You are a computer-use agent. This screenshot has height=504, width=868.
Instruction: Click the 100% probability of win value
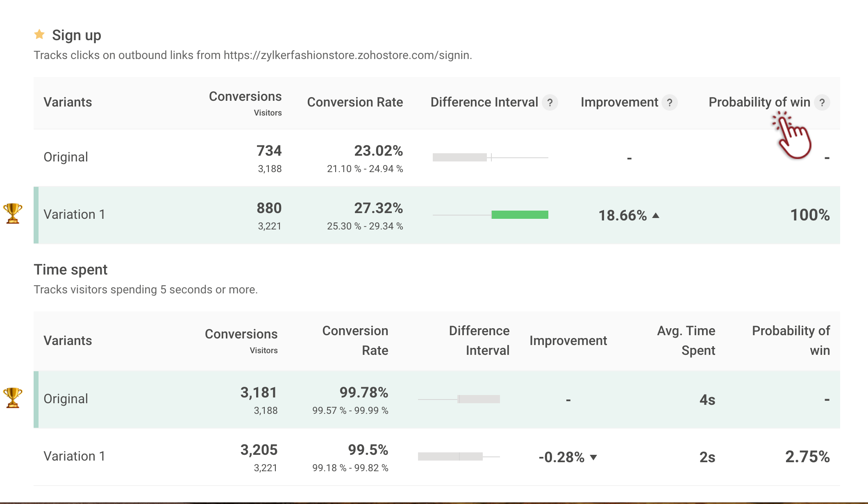click(810, 215)
